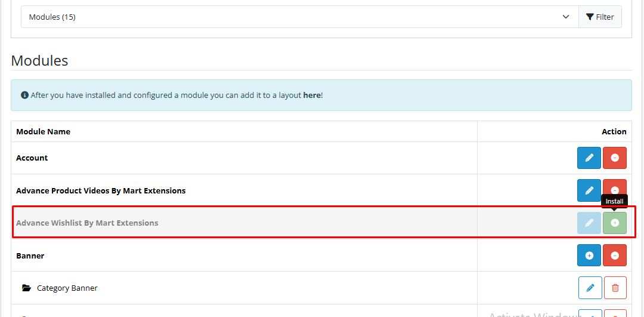The width and height of the screenshot is (644, 317).
Task: Click the Banner module name
Action: pos(30,256)
